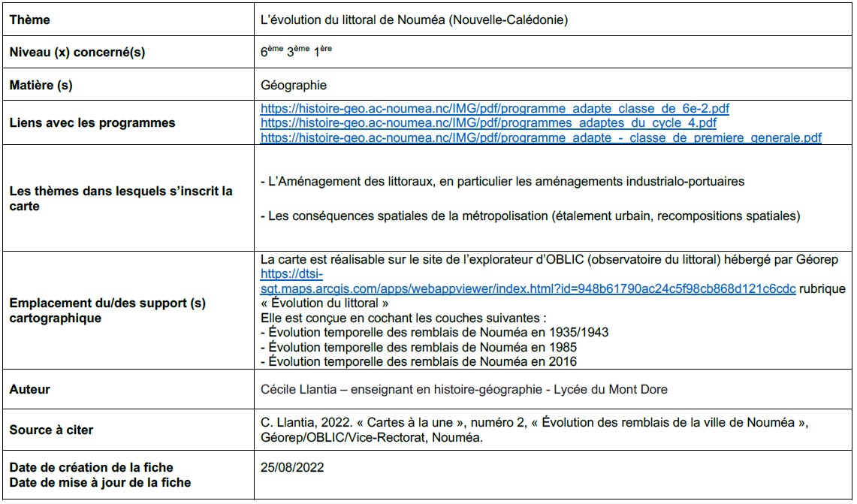Select the "Emplacement du/des support (s) cartographique" label
Screen dimensions: 857x504
click(x=107, y=310)
